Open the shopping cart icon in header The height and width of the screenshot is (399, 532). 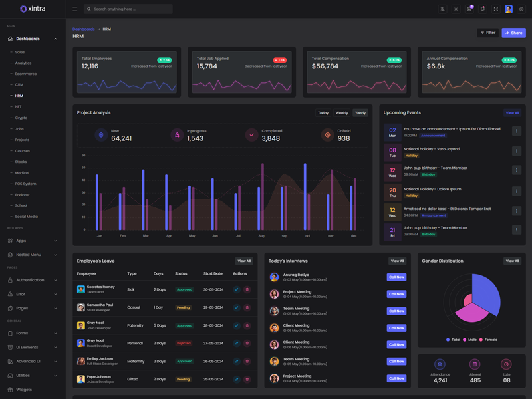click(469, 9)
